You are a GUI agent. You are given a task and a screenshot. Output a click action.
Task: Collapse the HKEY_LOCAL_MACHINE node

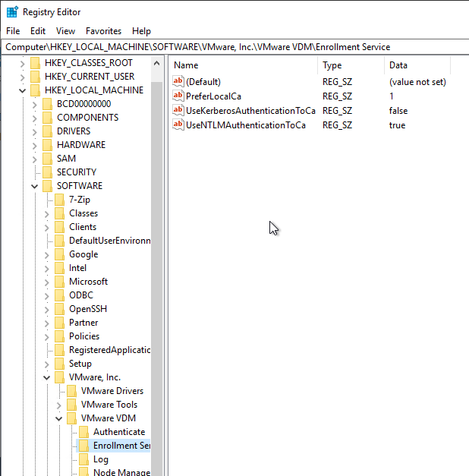point(22,90)
